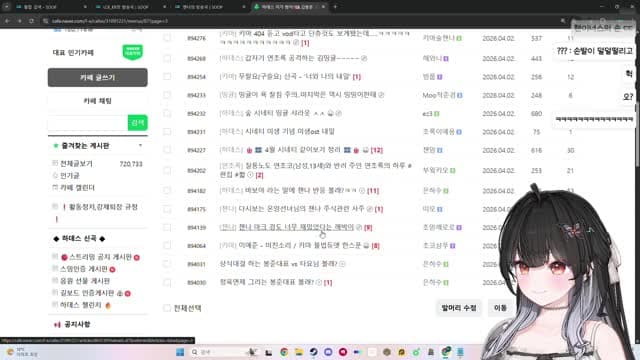Click the attachment icon on post 894268
The height and width of the screenshot is (360, 640).
coord(364,58)
